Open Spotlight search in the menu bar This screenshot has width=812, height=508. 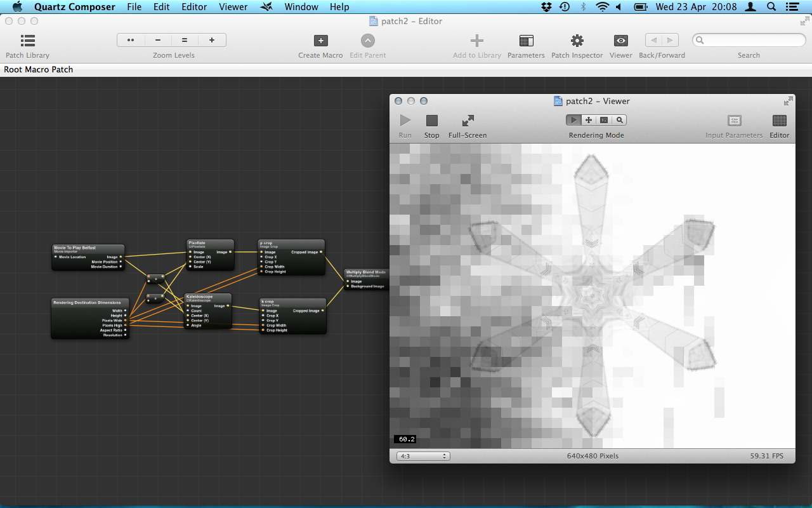[771, 7]
